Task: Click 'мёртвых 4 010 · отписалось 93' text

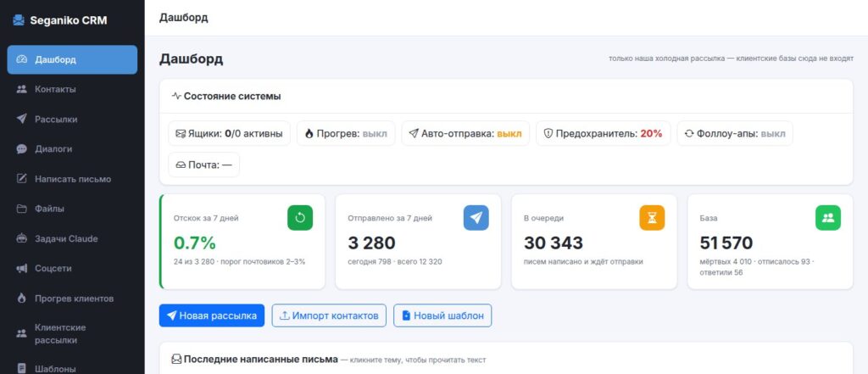Action: [755, 261]
